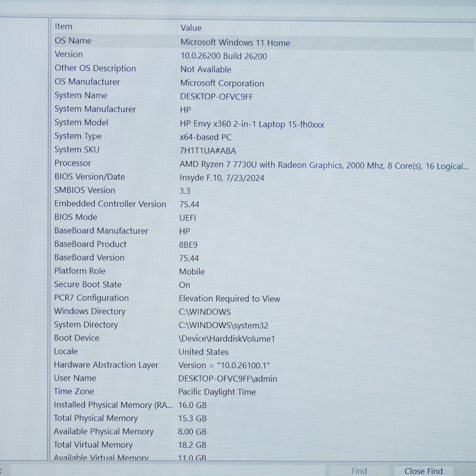The height and width of the screenshot is (476, 476).
Task: Select the "Insyde F.10, 7/23/2024" value
Action: tap(222, 178)
